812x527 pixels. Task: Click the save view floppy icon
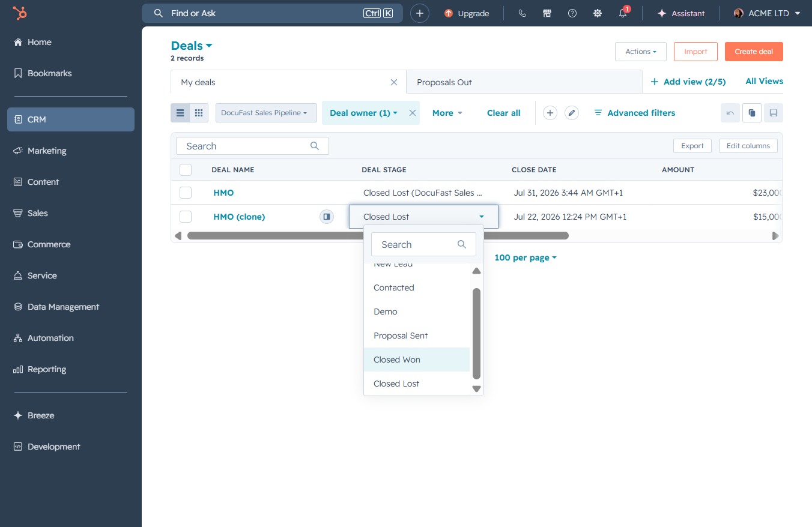coord(774,113)
